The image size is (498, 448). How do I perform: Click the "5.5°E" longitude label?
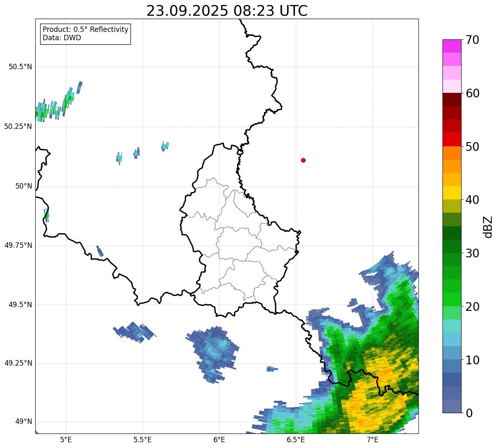(x=143, y=439)
